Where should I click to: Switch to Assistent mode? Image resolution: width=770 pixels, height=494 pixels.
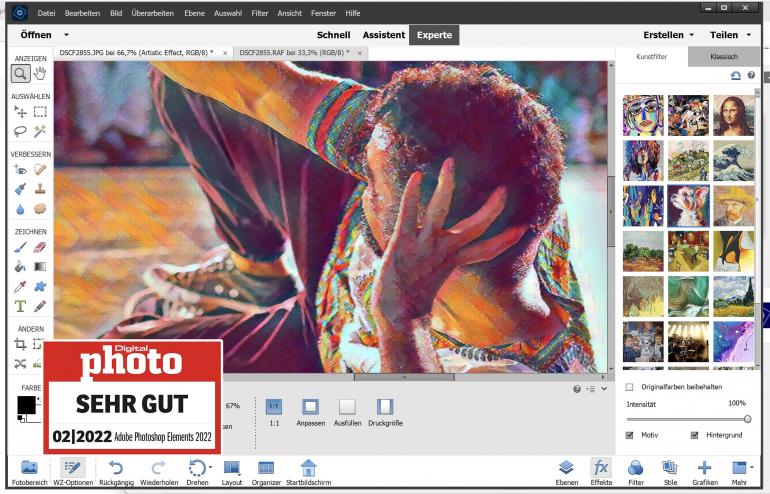[384, 35]
